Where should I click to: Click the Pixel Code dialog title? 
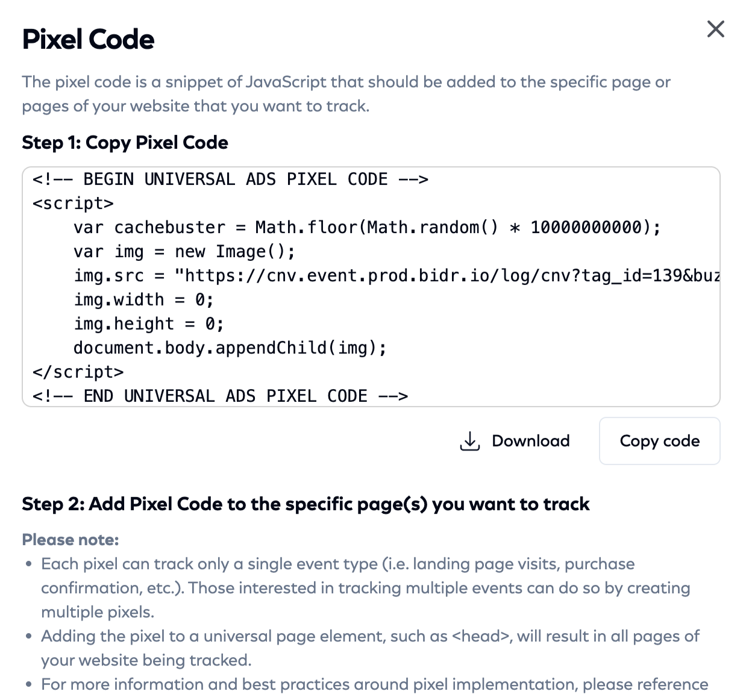click(x=89, y=40)
